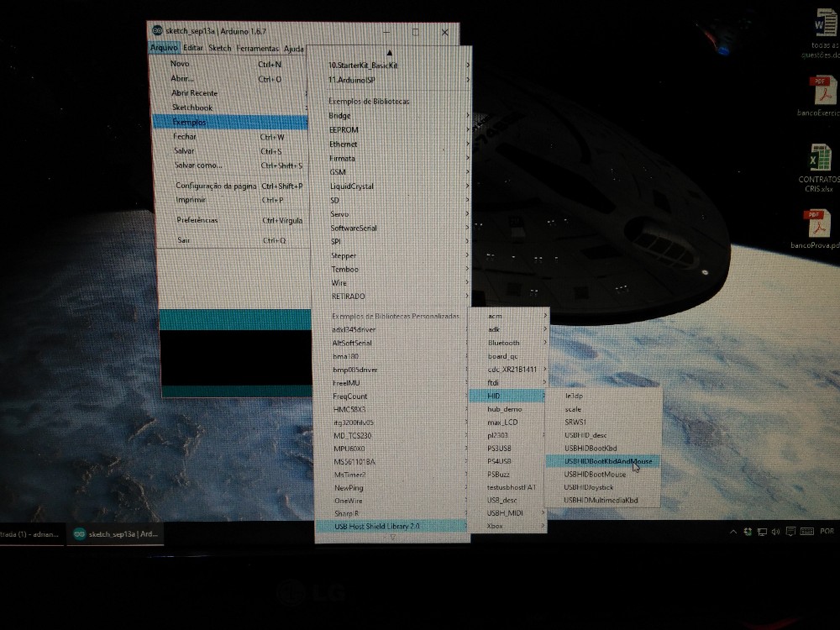Open OneWire examples
This screenshot has height=630, width=840.
coord(391,501)
